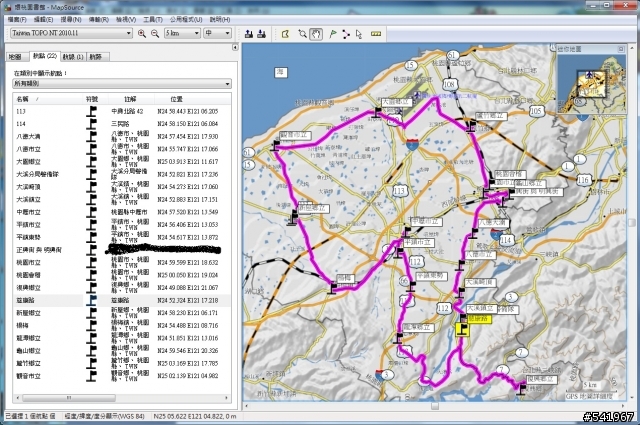Select the green flag waypoint tool
This screenshot has width=640, height=425.
(x=333, y=34)
